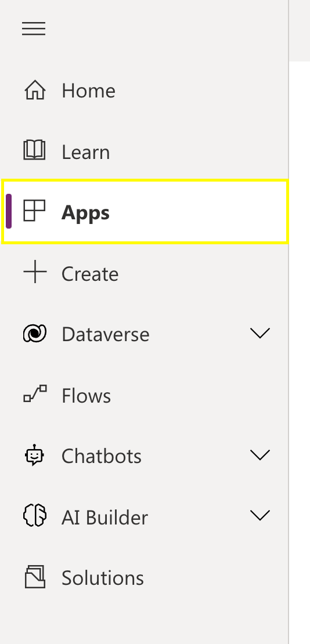Click the Apps grid icon
This screenshot has width=310, height=644.
(x=34, y=210)
